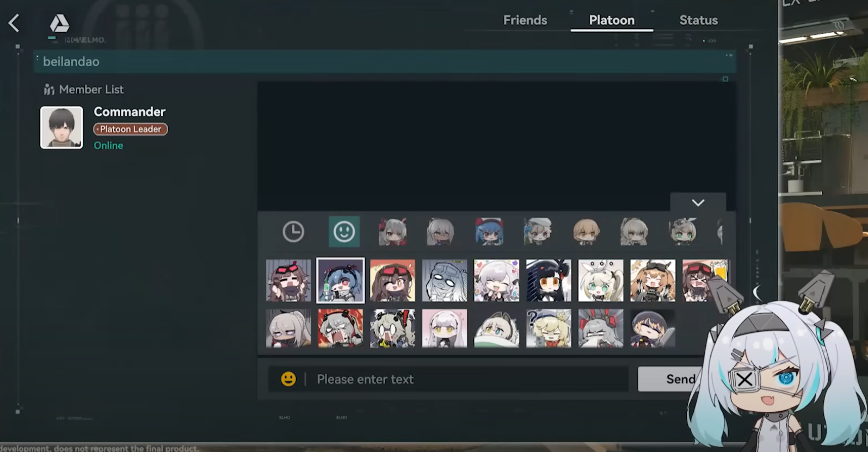The height and width of the screenshot is (452, 868).
Task: Pick the laughing orange-haired girl sticker
Action: 653,280
